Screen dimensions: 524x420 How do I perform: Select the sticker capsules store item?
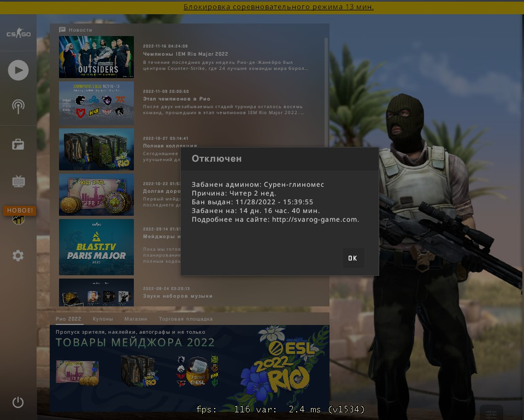click(139, 370)
